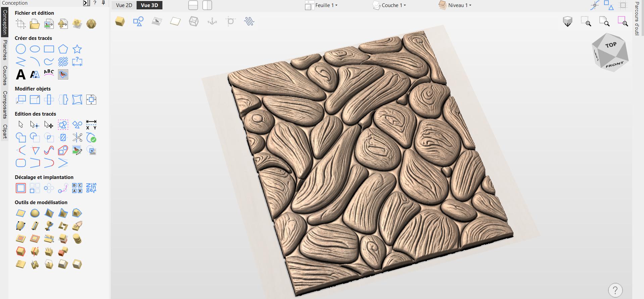
Task: Click the distort object icon
Action: [x=77, y=100]
